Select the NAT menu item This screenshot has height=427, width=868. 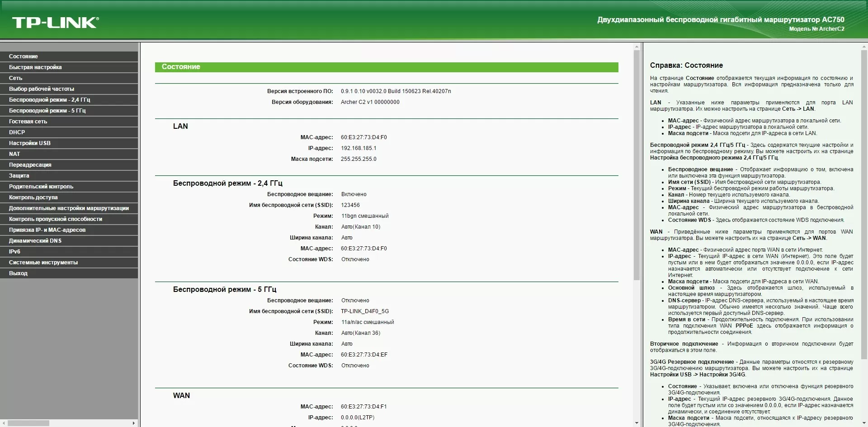[x=69, y=154]
